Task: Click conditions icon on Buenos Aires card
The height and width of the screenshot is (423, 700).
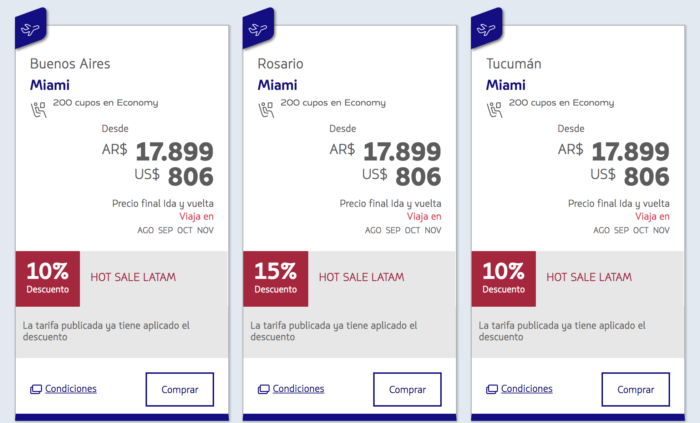Action: (x=35, y=389)
